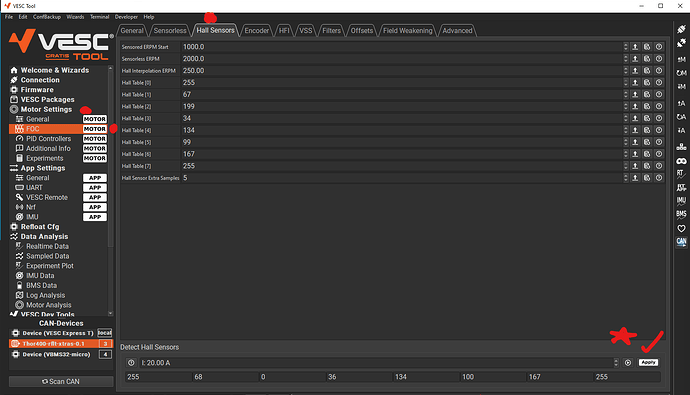The height and width of the screenshot is (395, 690).
Task: Switch to the General tab
Action: point(132,30)
